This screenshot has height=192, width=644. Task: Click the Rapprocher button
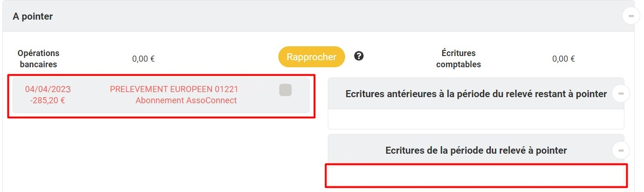[x=311, y=57]
